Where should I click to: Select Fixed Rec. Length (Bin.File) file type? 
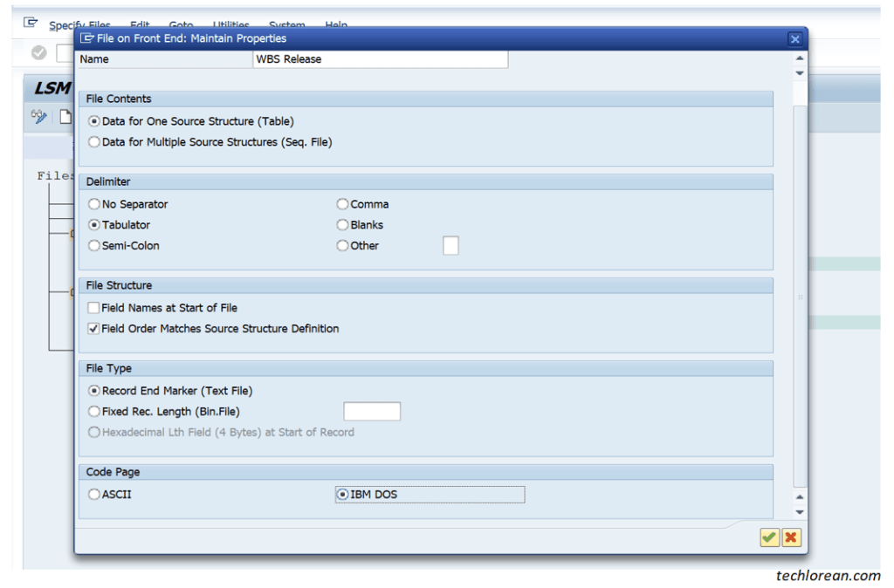(x=93, y=411)
